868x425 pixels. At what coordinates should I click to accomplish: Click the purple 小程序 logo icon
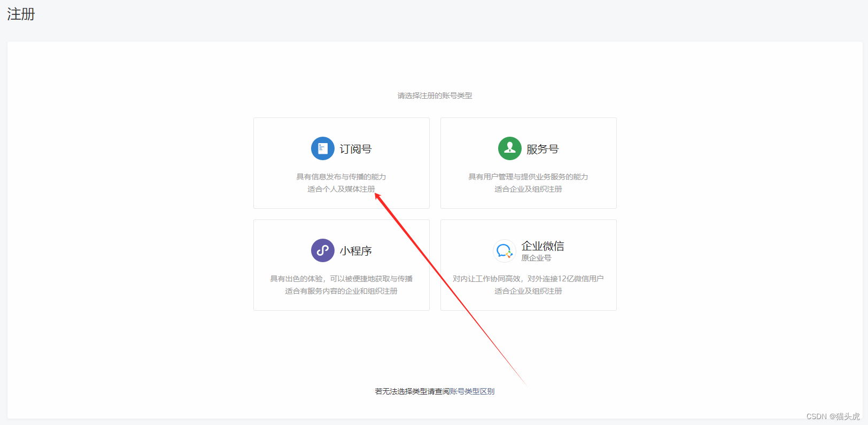click(323, 250)
